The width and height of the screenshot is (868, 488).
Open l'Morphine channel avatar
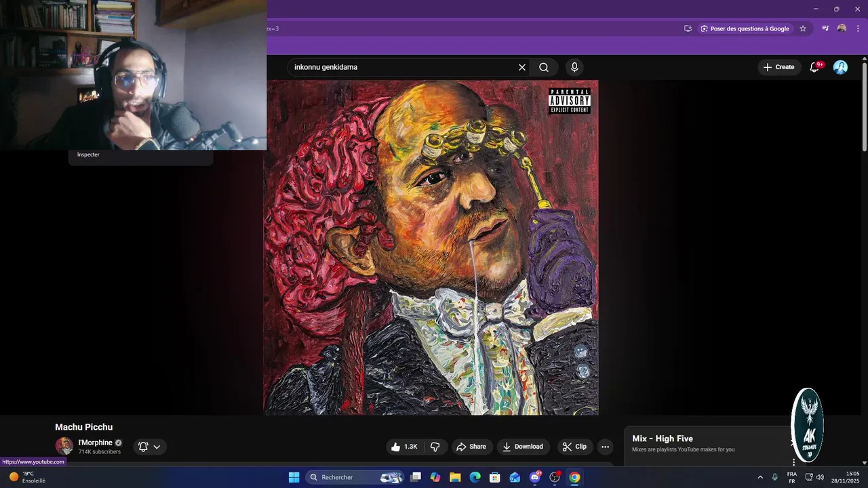[64, 446]
